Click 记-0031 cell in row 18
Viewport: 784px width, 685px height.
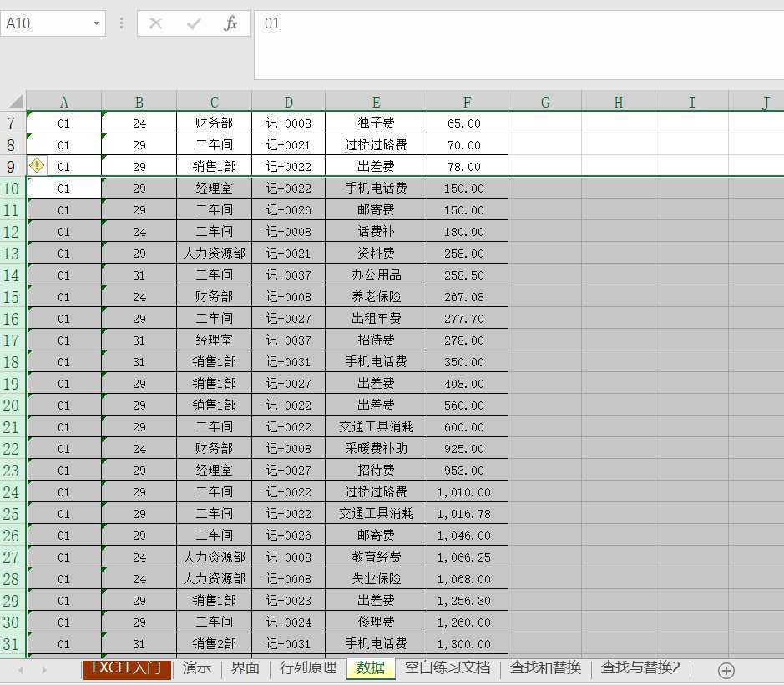point(289,362)
